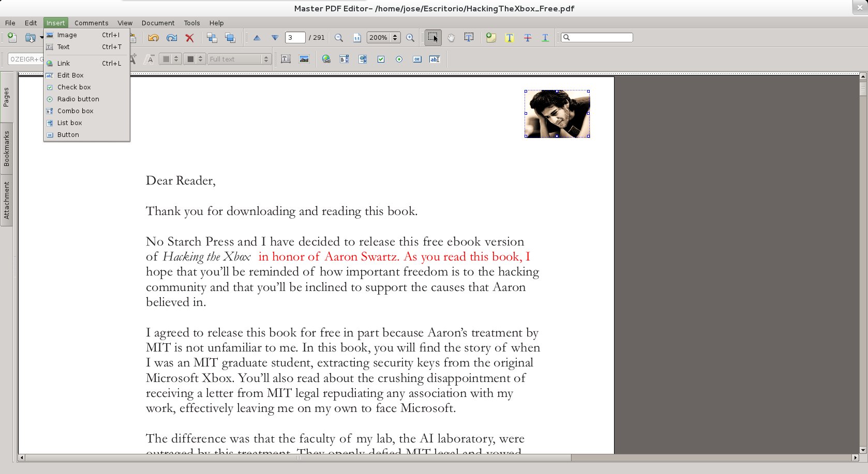This screenshot has width=868, height=474.
Task: Click the page number input field
Action: point(295,38)
